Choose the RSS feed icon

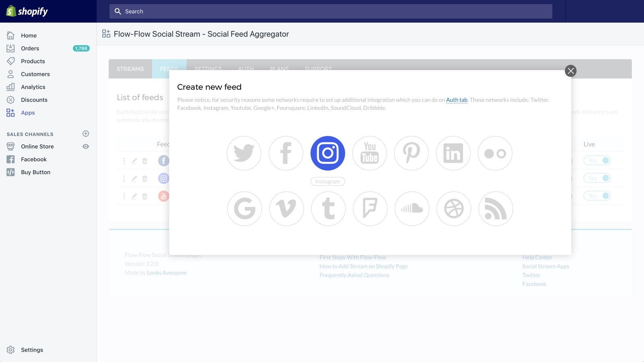coord(495,208)
